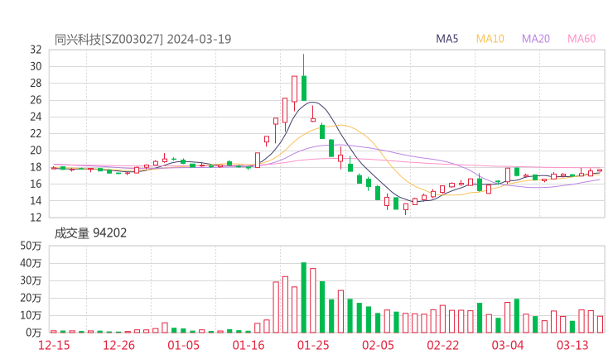
Task: Click the 成交量 94202 volume label
Action: pos(90,233)
